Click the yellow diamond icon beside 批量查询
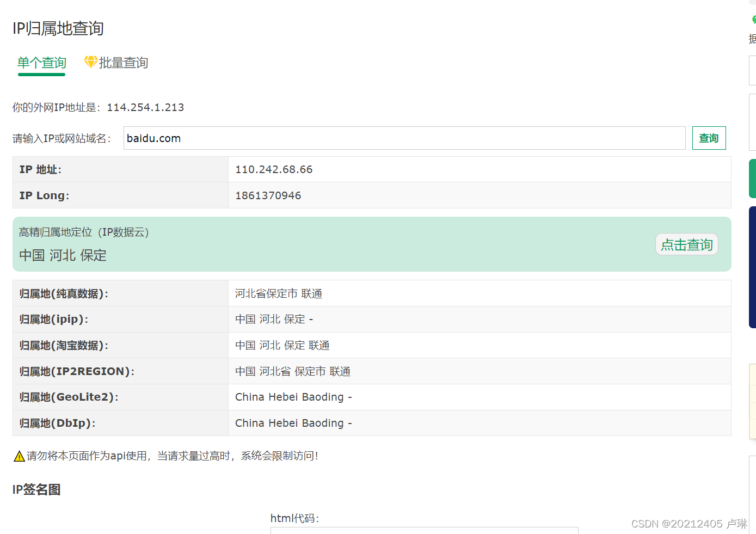 90,62
